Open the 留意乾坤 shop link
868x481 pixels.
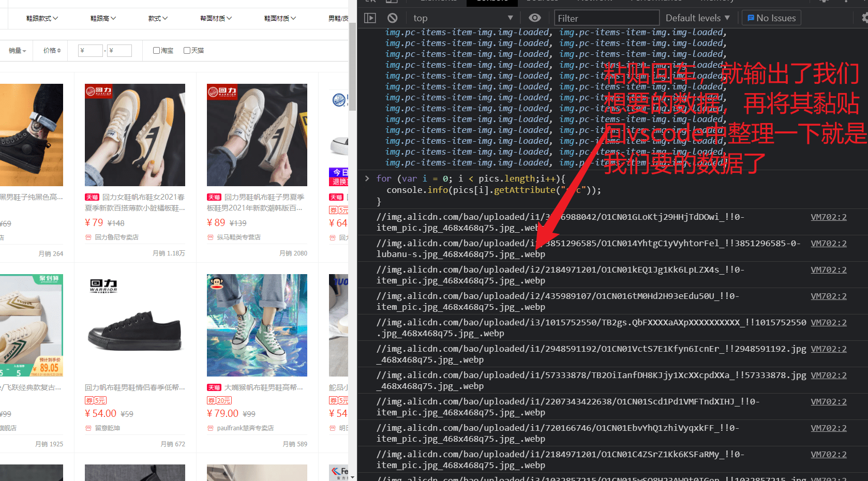tap(107, 428)
